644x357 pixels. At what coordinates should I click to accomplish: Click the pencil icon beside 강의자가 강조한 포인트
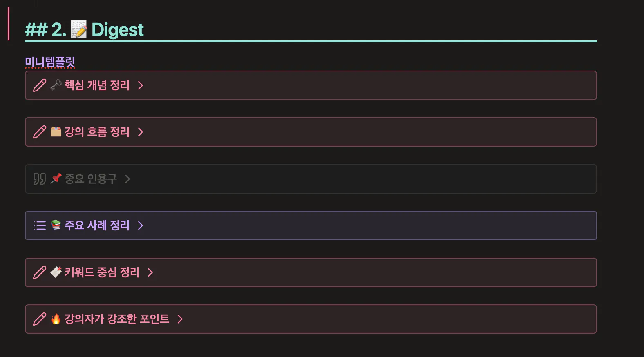(40, 319)
